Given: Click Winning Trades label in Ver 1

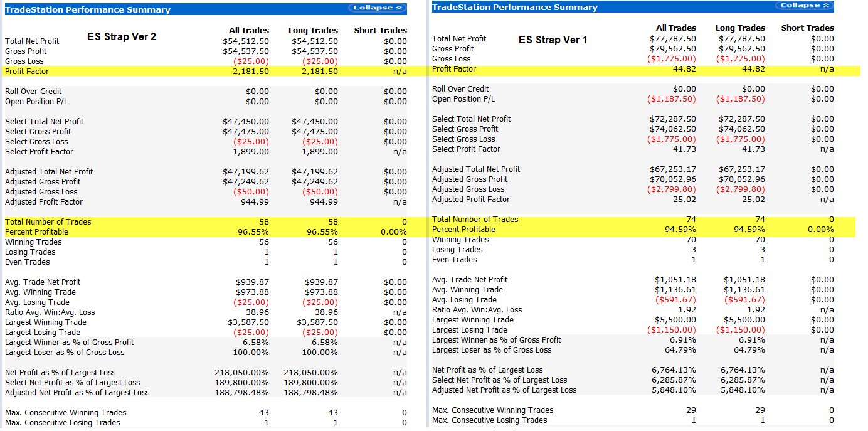Looking at the screenshot, I should (460, 239).
